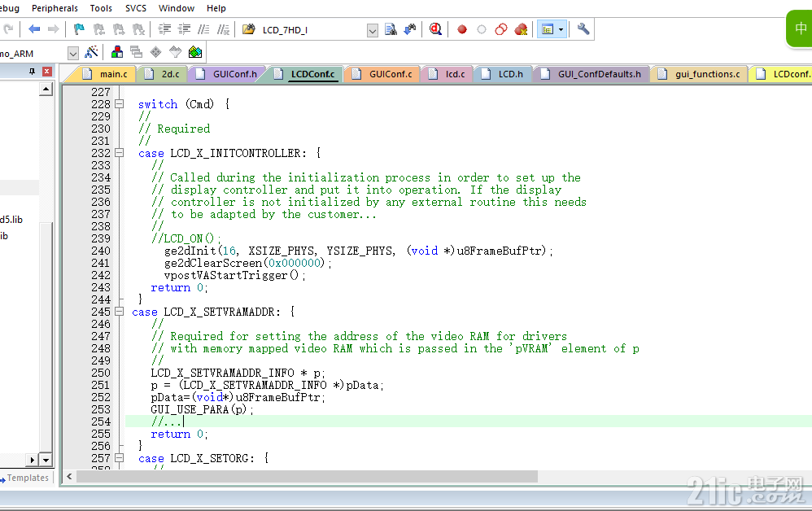Go to the next bookmark
The height and width of the screenshot is (511, 812).
click(119, 29)
